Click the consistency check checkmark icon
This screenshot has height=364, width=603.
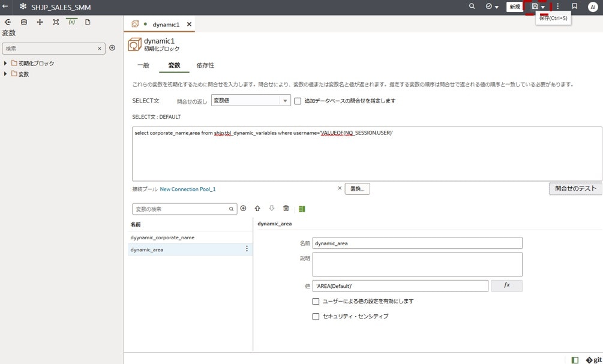[489, 7]
